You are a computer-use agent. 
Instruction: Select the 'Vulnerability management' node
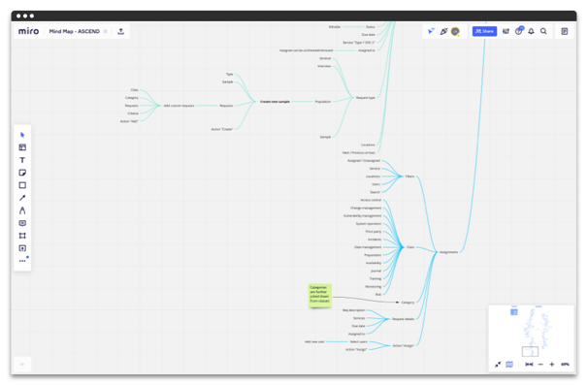[362, 215]
